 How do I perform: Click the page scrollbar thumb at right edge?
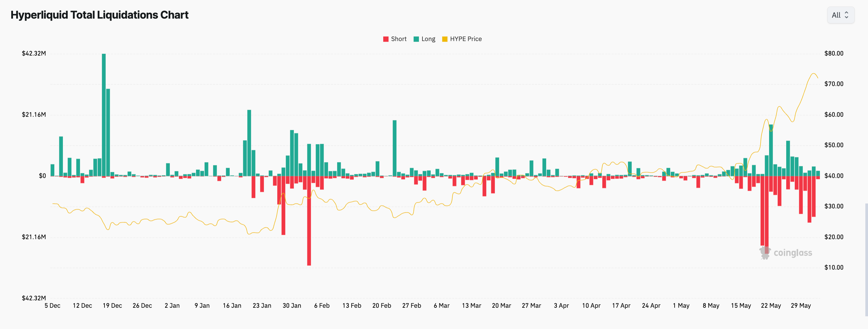(866, 260)
